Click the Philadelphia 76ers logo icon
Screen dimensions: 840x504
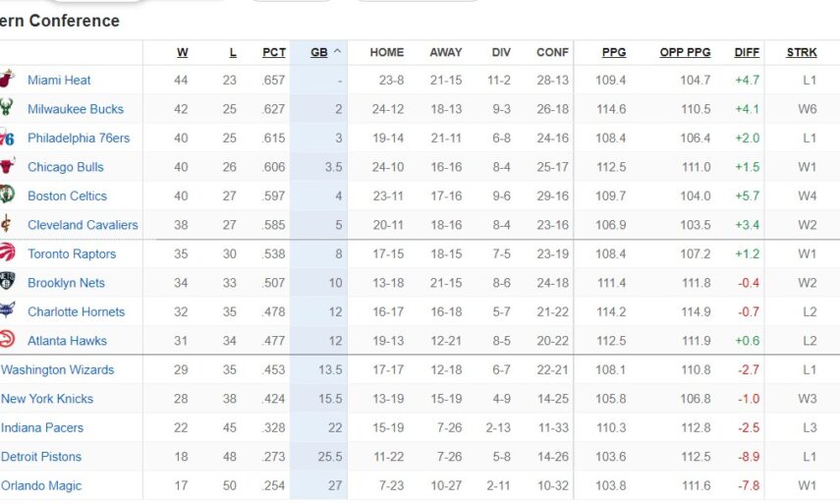tap(8, 139)
